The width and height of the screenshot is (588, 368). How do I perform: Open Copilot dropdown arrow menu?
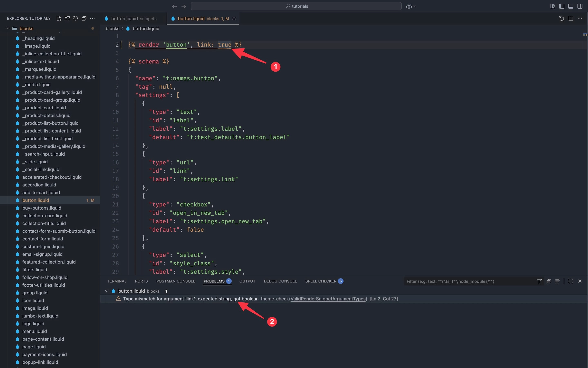pos(414,6)
